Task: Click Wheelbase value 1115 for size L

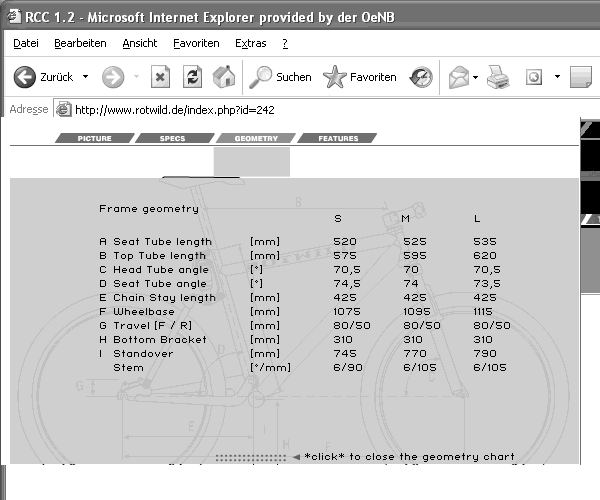Action: coord(483,312)
